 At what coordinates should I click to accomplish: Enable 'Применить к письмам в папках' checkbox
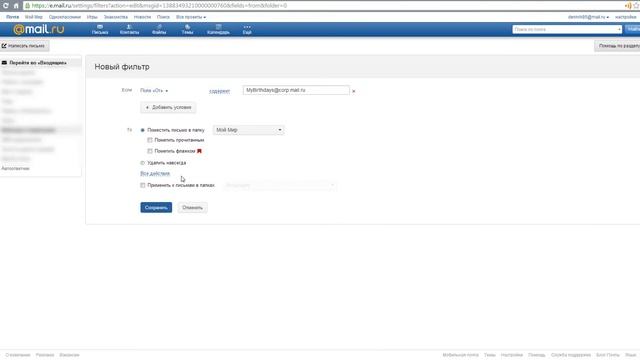tap(142, 185)
